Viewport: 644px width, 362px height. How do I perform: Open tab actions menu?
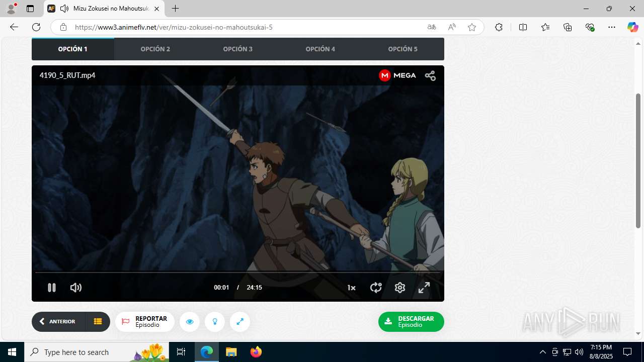click(30, 9)
